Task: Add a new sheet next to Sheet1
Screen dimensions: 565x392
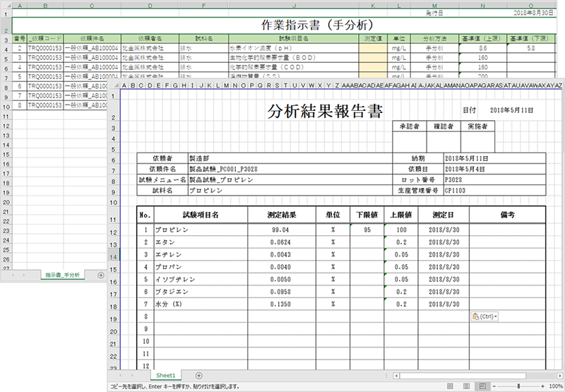Action: click(198, 376)
